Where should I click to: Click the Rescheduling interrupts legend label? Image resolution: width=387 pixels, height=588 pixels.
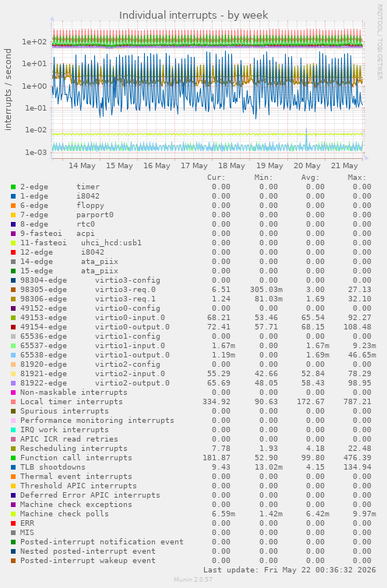point(73,449)
